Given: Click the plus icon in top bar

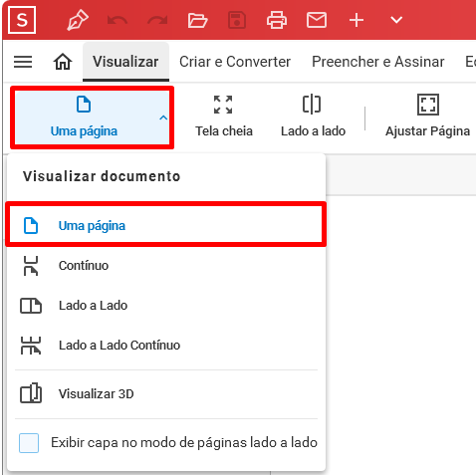Looking at the screenshot, I should (357, 20).
